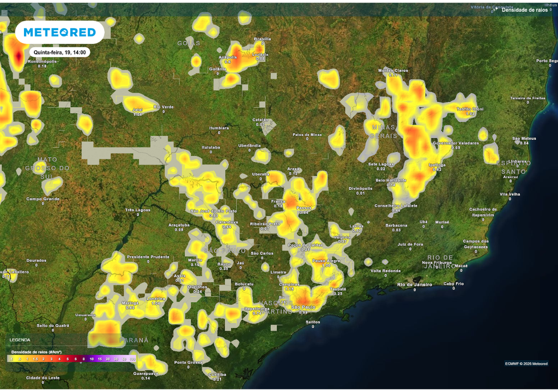Click the red 5 value on legend scale
The width and height of the screenshot is (558, 392).
[x=68, y=359]
